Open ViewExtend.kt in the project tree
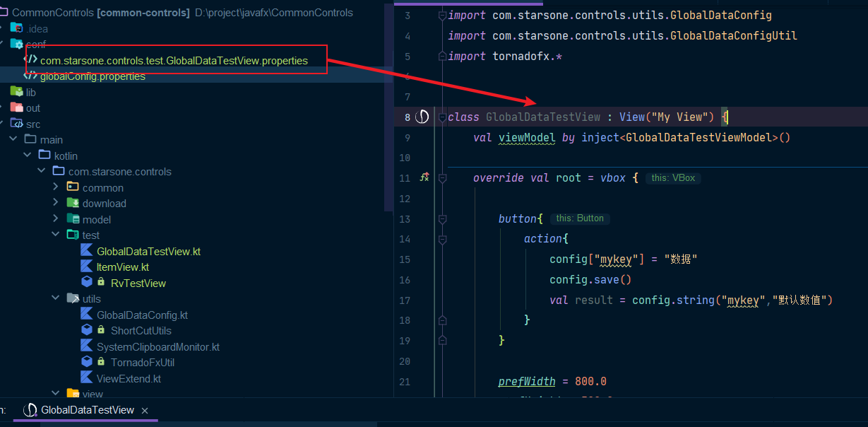Screen dimensions: 868x427 tap(129, 378)
